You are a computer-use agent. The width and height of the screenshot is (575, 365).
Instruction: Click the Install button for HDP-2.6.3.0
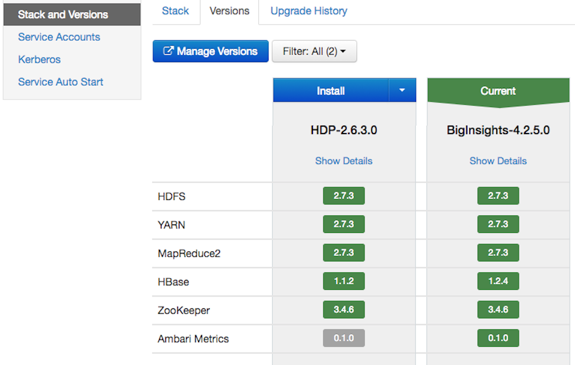(x=331, y=91)
